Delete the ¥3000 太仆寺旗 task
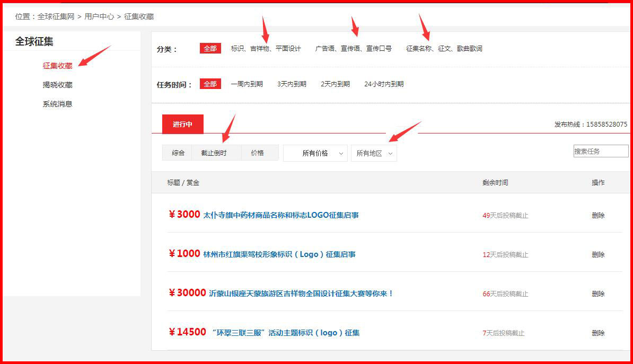633x364 pixels. pos(598,216)
